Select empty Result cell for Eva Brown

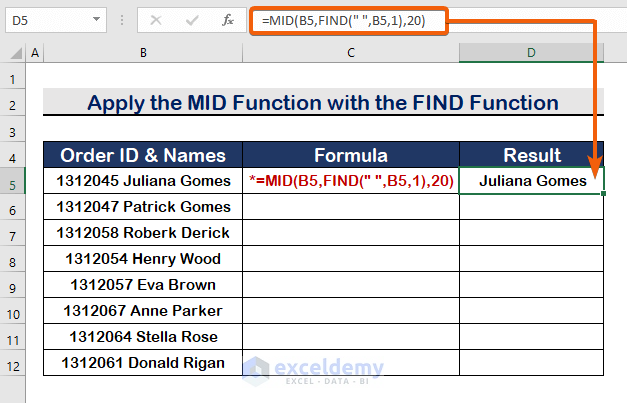coord(531,285)
